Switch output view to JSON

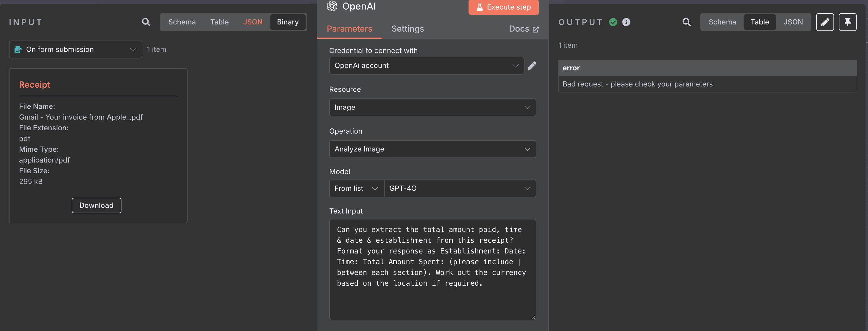(792, 22)
